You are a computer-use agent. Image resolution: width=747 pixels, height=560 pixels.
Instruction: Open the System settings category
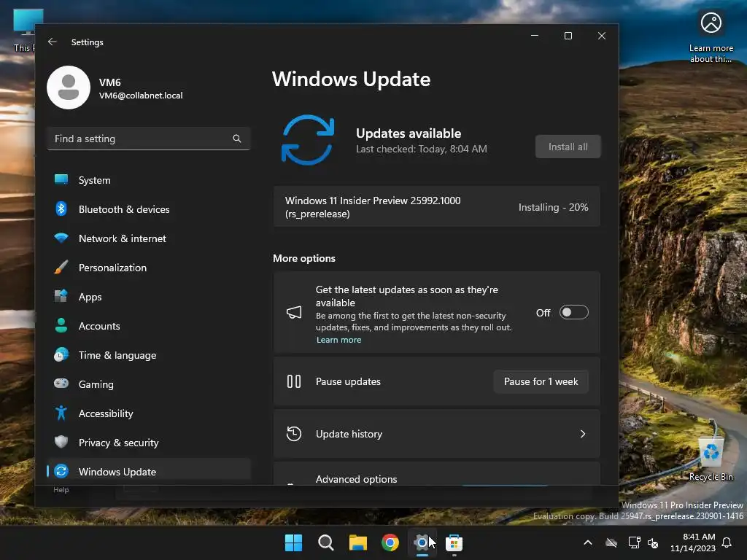click(149, 180)
